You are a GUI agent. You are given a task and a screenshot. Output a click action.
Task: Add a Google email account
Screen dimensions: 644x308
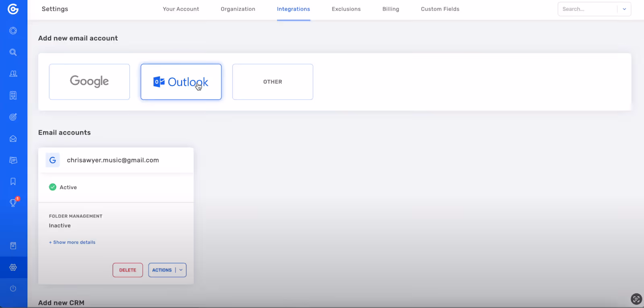(89, 82)
